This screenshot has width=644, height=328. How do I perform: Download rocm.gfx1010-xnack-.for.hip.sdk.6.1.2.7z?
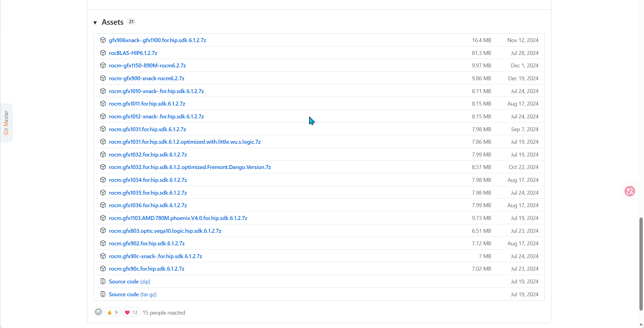click(156, 91)
